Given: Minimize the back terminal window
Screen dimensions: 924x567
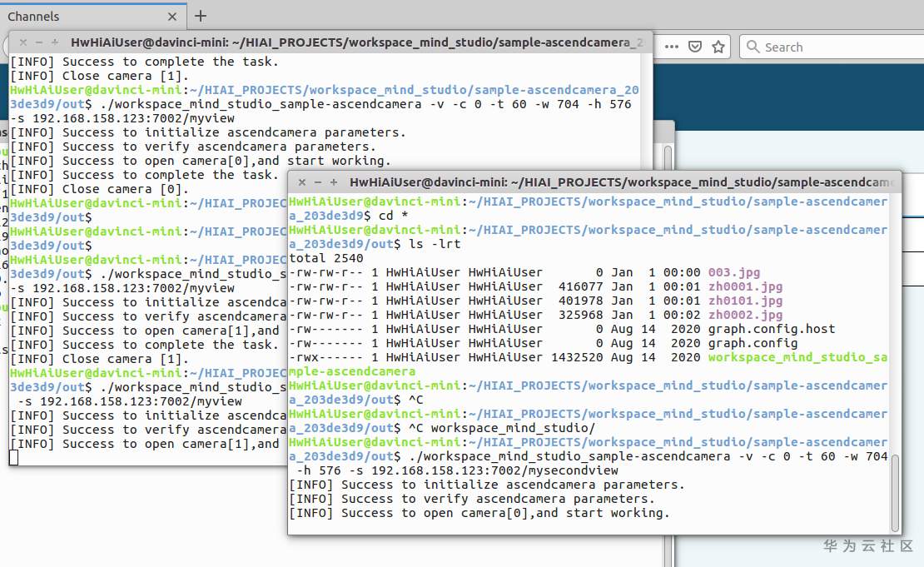Looking at the screenshot, I should pos(39,42).
